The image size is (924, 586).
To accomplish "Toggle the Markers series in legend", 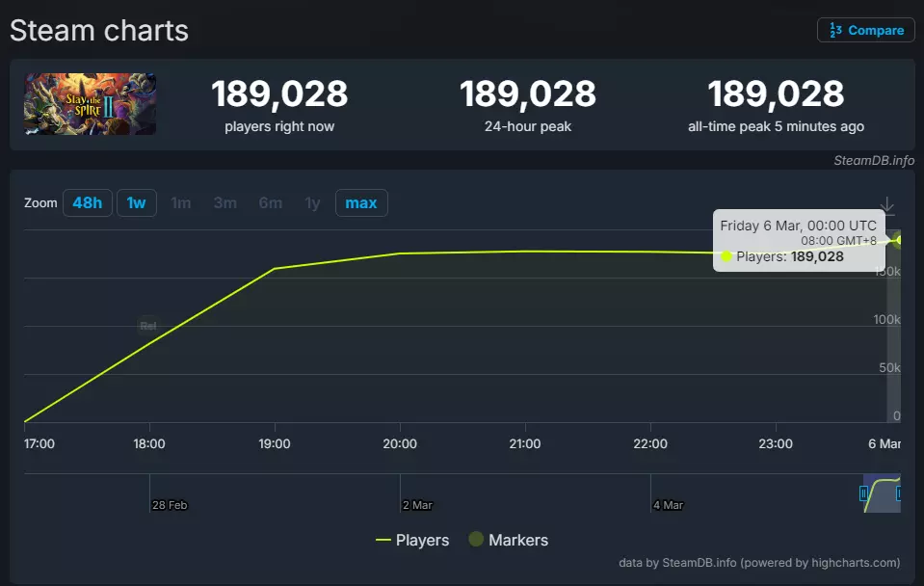I will click(x=508, y=540).
